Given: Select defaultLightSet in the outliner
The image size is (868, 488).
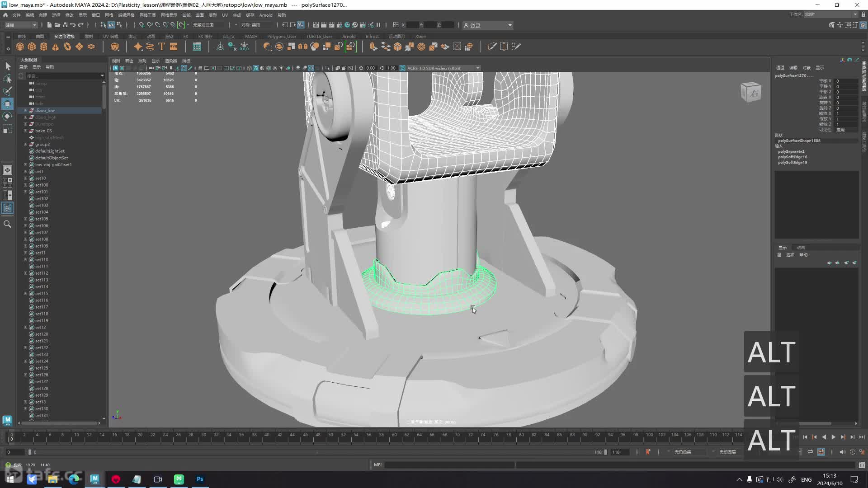Looking at the screenshot, I should point(50,151).
